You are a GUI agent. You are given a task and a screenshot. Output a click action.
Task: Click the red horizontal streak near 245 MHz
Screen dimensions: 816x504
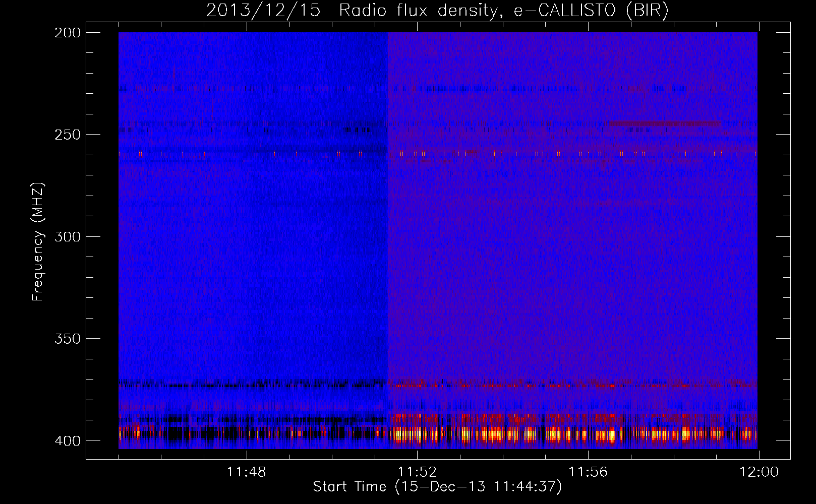664,123
